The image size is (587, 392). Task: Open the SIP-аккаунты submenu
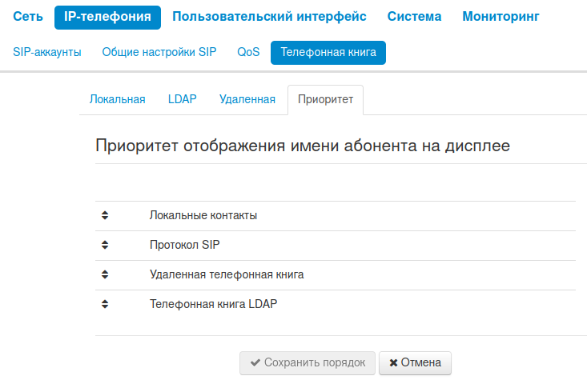click(x=47, y=52)
